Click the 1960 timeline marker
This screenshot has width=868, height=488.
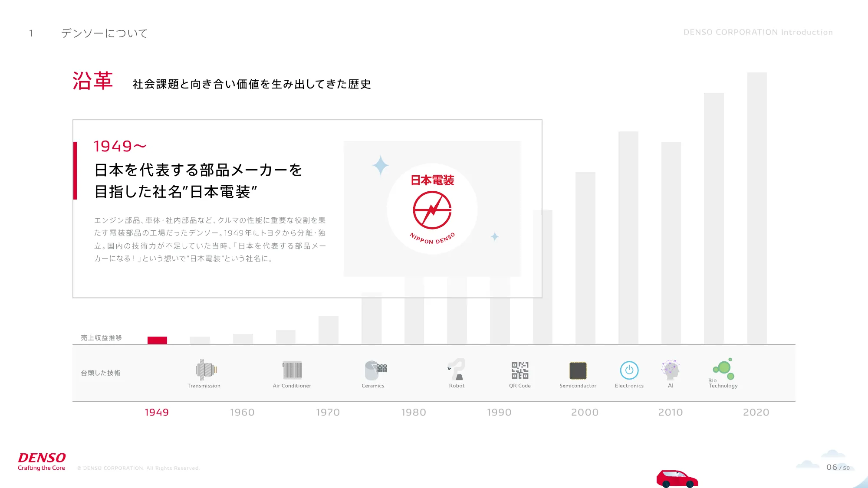(242, 412)
